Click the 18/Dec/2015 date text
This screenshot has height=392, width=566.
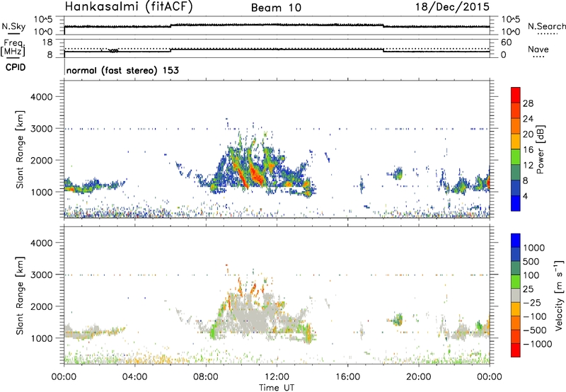[452, 7]
